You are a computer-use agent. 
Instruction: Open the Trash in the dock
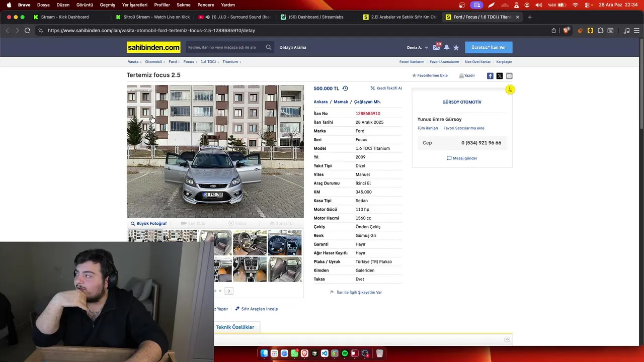click(380, 353)
